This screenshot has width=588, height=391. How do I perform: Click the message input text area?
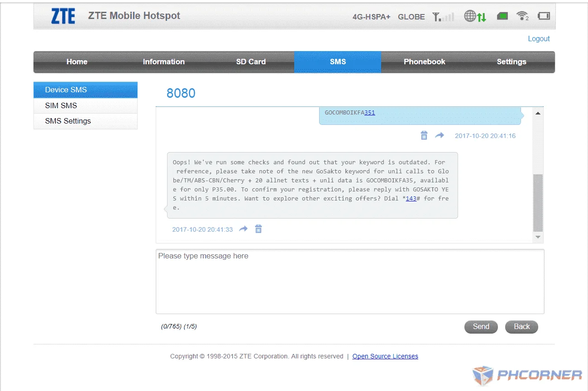click(350, 281)
